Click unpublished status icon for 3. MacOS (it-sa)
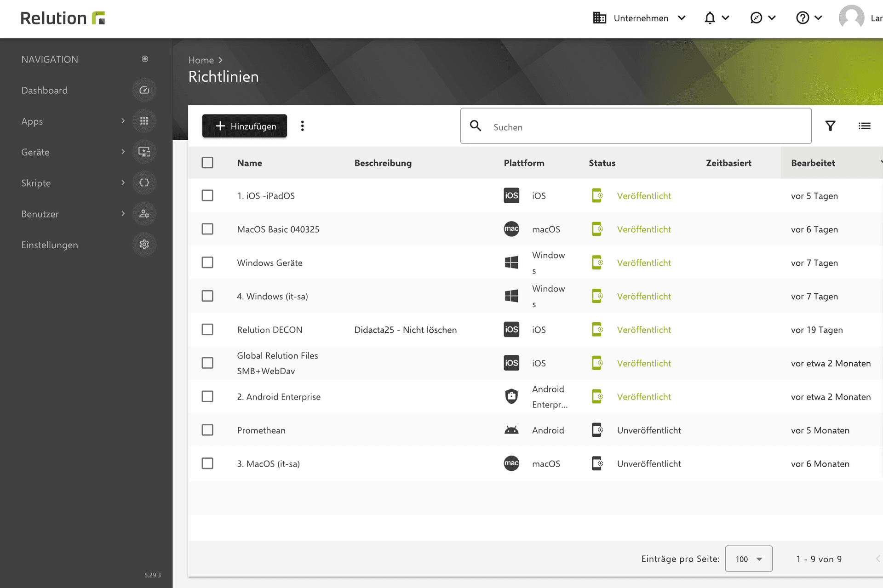The width and height of the screenshot is (883, 588). [597, 463]
